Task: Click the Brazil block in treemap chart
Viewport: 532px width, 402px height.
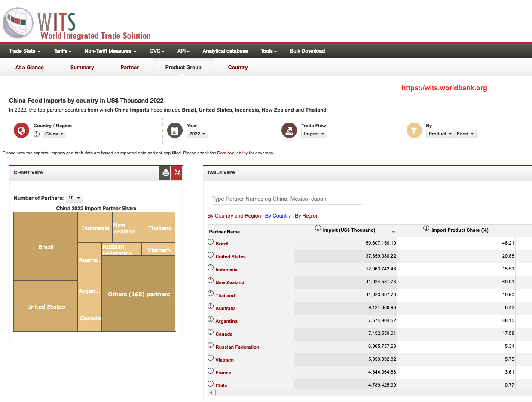Action: coord(46,246)
